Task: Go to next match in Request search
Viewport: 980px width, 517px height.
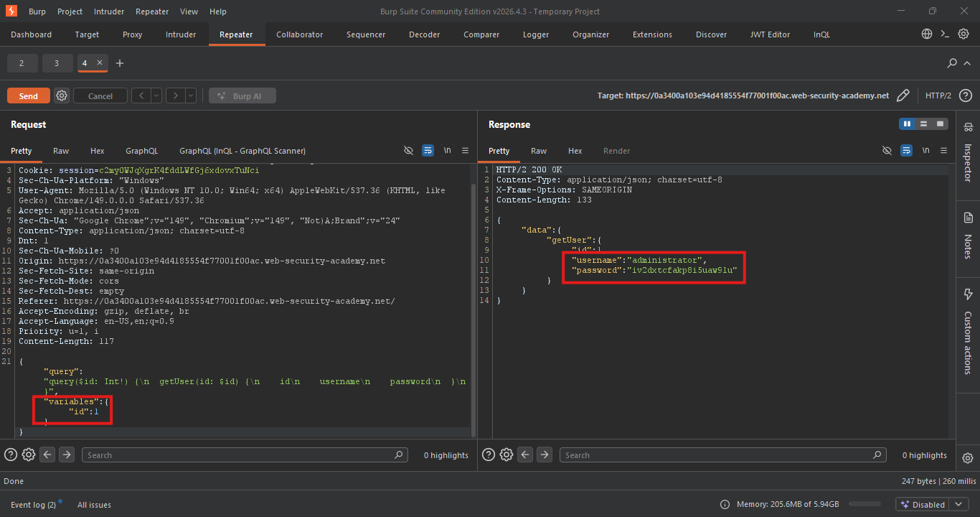Action: [x=67, y=455]
